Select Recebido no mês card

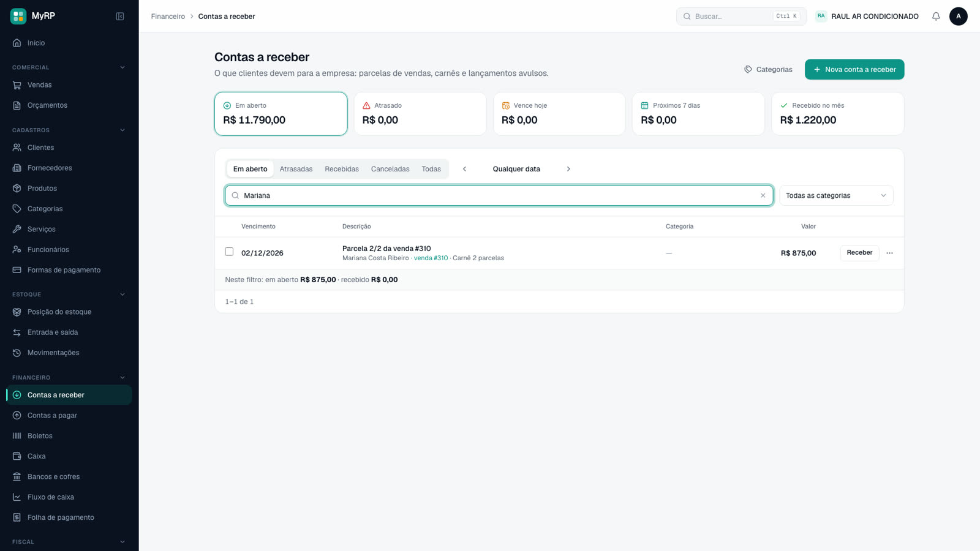click(x=837, y=114)
